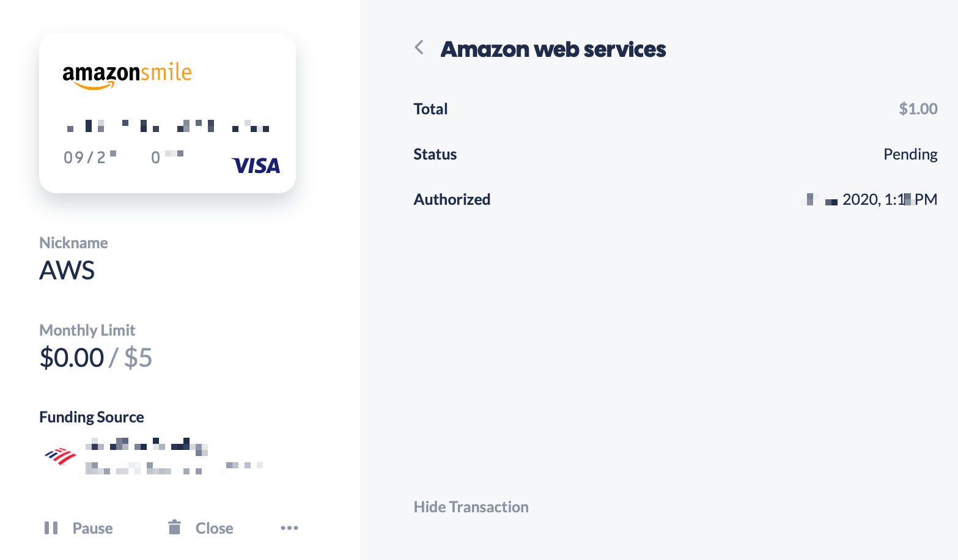Edit the $5 monthly limit value
Image resolution: width=958 pixels, height=560 pixels.
click(x=138, y=358)
